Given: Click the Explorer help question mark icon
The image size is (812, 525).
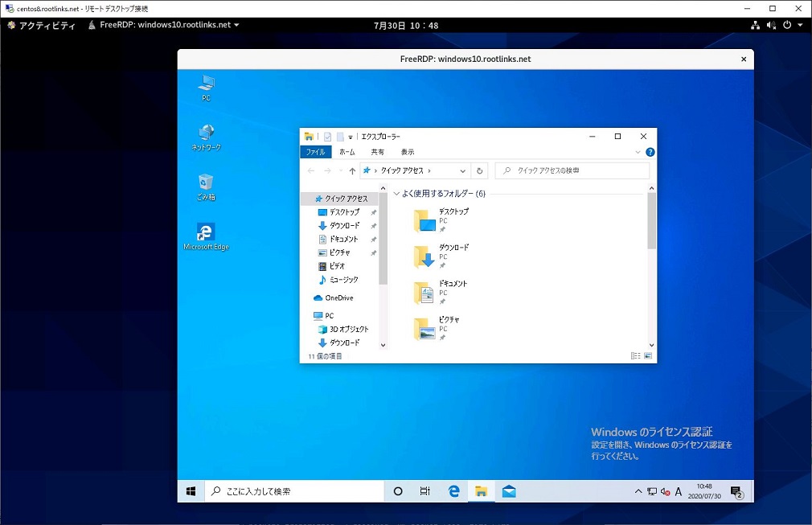Looking at the screenshot, I should 650,152.
